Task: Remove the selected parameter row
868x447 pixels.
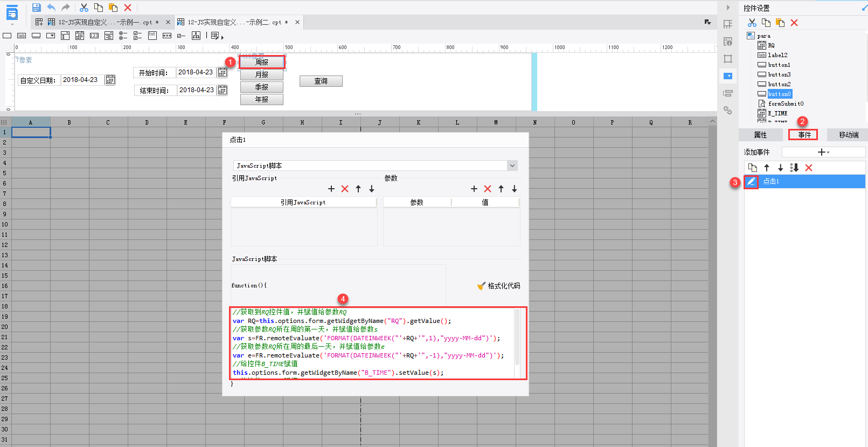Action: click(488, 189)
